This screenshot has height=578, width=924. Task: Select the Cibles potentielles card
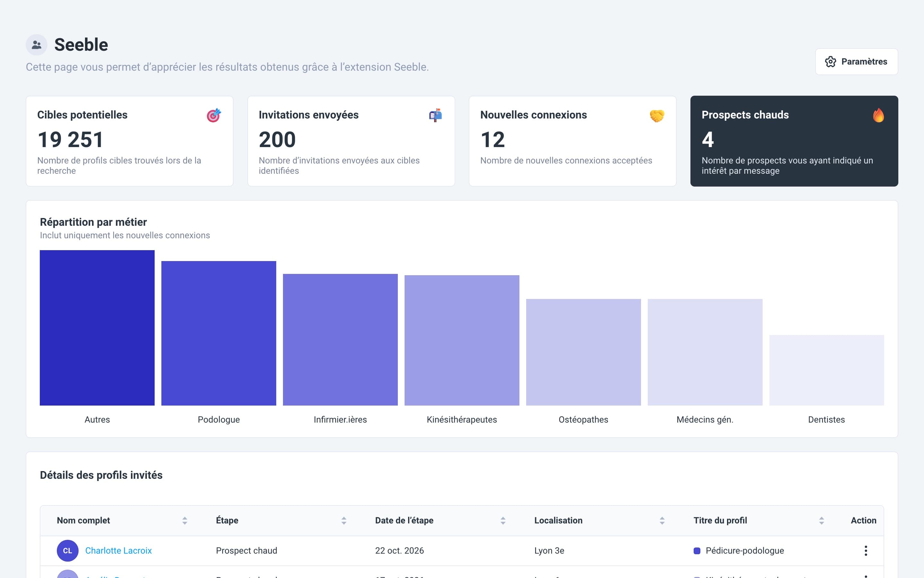tap(129, 141)
